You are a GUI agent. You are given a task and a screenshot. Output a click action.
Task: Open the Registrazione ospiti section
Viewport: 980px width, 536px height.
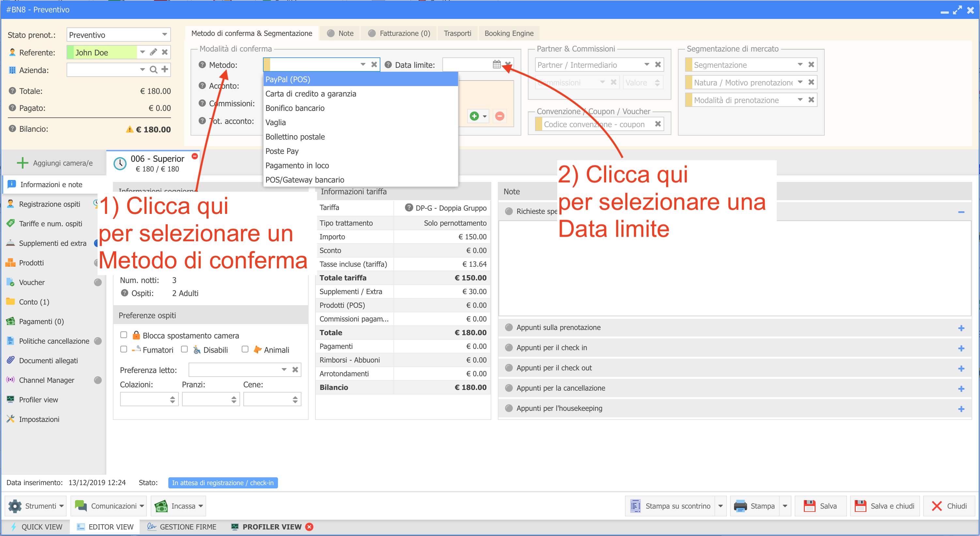[50, 204]
